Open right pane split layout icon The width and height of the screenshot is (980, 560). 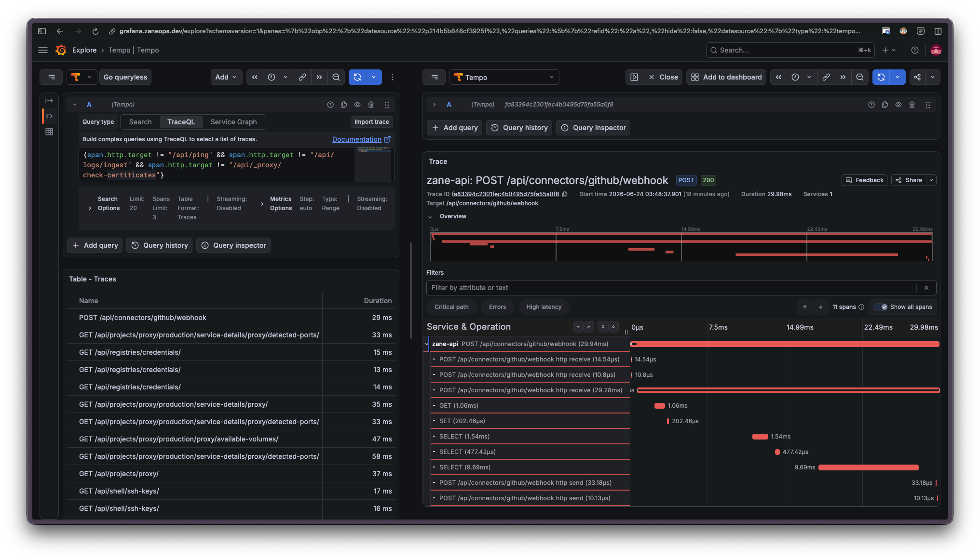634,77
